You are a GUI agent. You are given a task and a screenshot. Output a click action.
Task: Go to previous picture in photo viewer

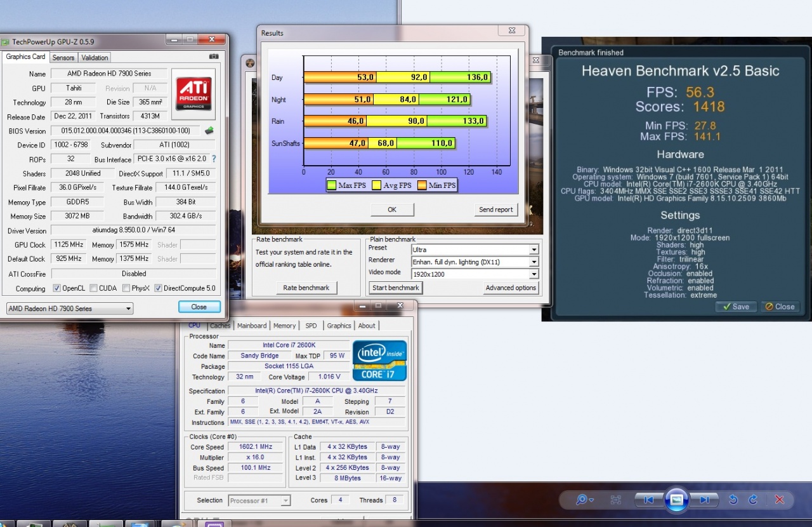tap(648, 500)
